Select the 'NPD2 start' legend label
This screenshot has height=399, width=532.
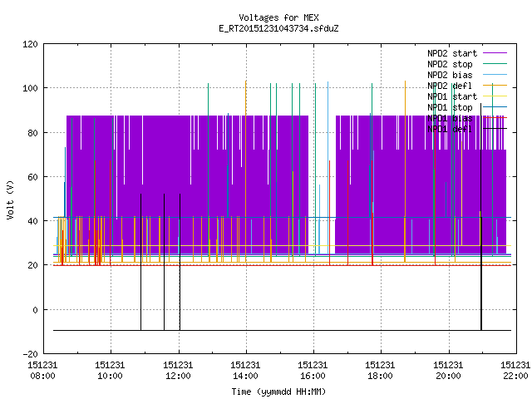pyautogui.click(x=452, y=53)
